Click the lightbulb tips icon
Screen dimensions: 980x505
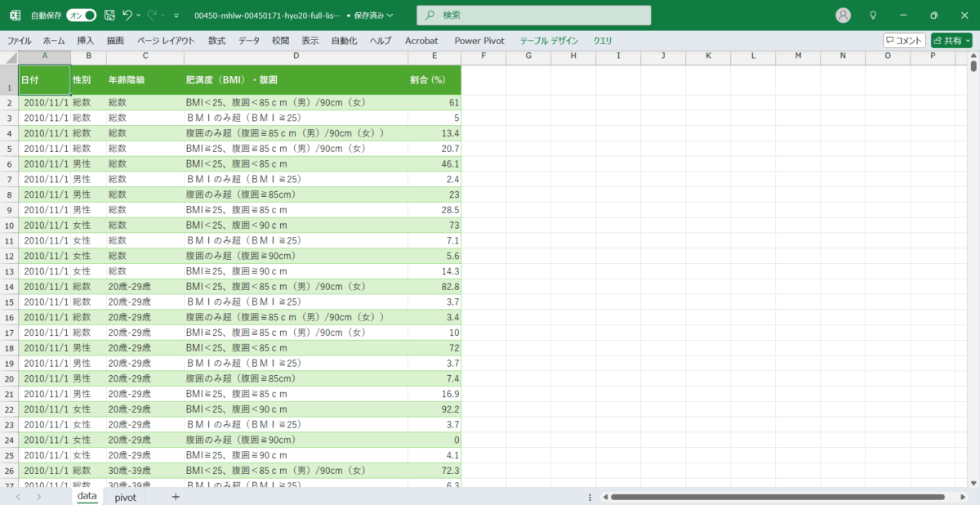pos(873,16)
